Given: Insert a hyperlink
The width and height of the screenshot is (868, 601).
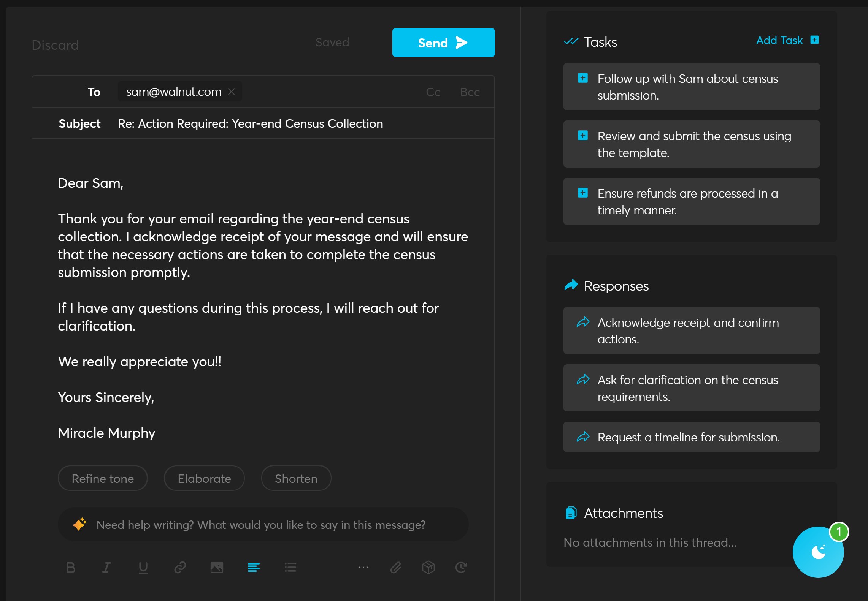Looking at the screenshot, I should (x=180, y=568).
